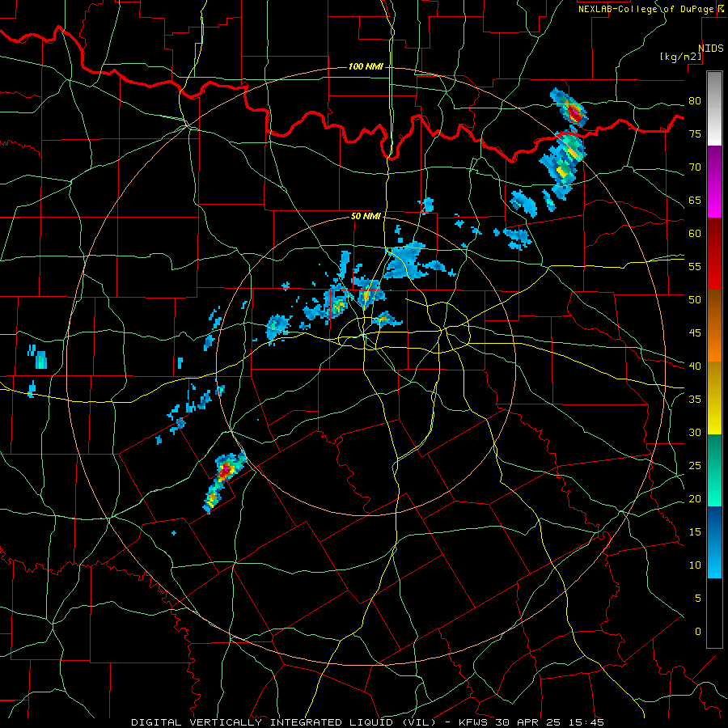Select the green segment of the color scale

pyautogui.click(x=714, y=470)
